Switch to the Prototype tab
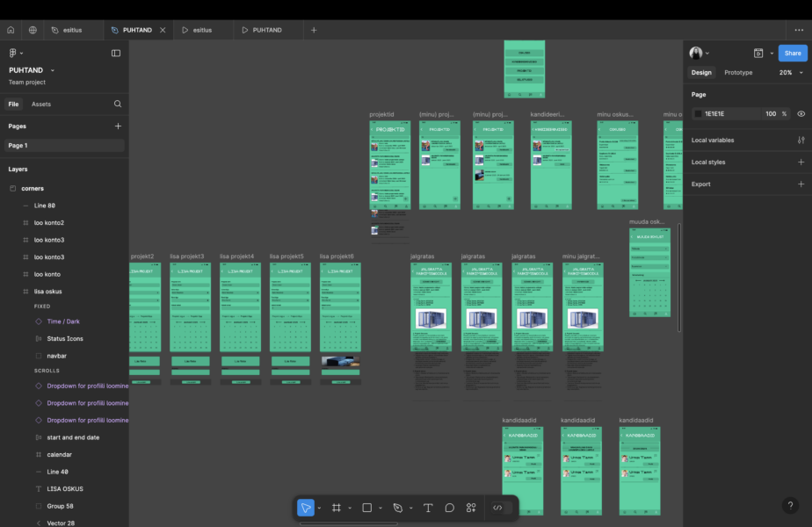Screen dimensions: 812x527 [x=738, y=73]
